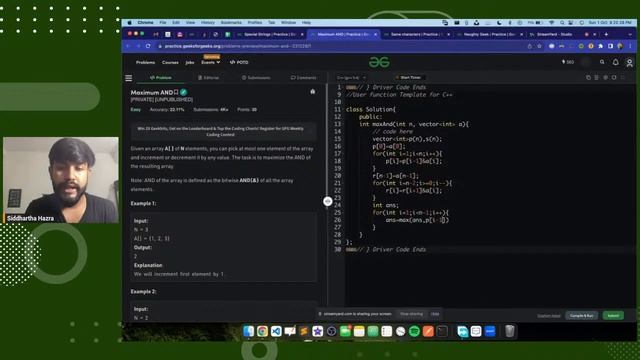
Task: Open the Chrome three-dot menu
Action: point(631,46)
